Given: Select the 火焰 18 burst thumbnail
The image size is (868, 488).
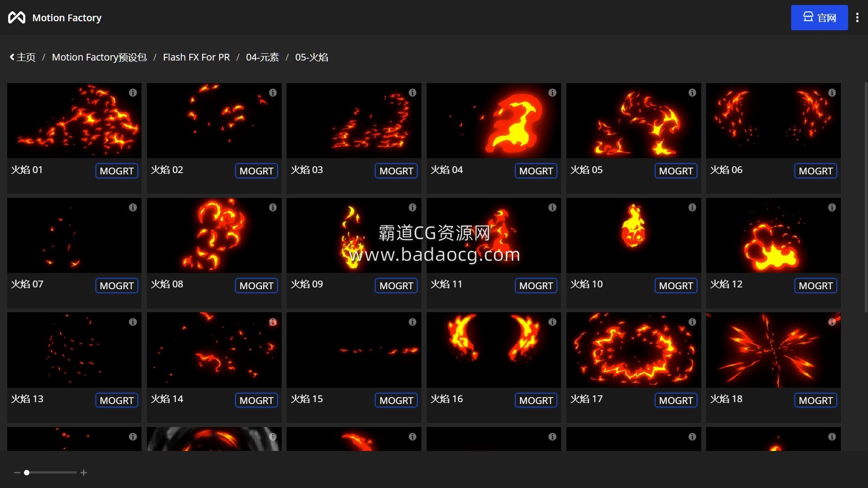Looking at the screenshot, I should 774,350.
